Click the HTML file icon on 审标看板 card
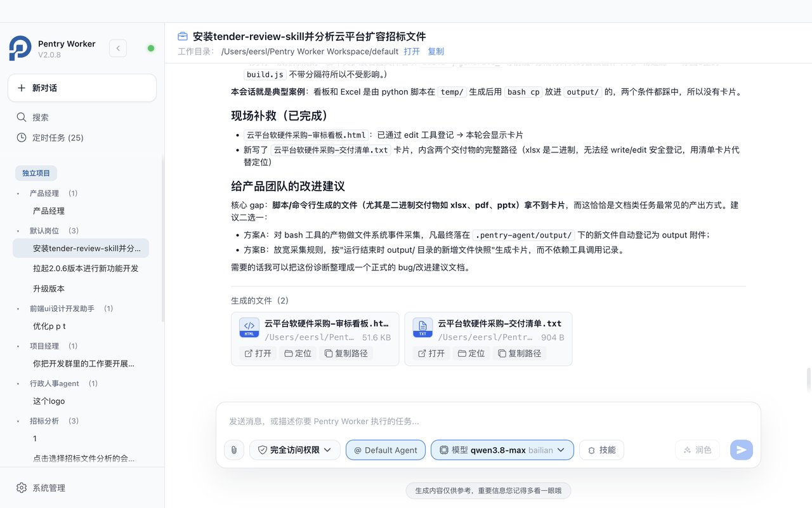This screenshot has width=812, height=508. pos(249,328)
